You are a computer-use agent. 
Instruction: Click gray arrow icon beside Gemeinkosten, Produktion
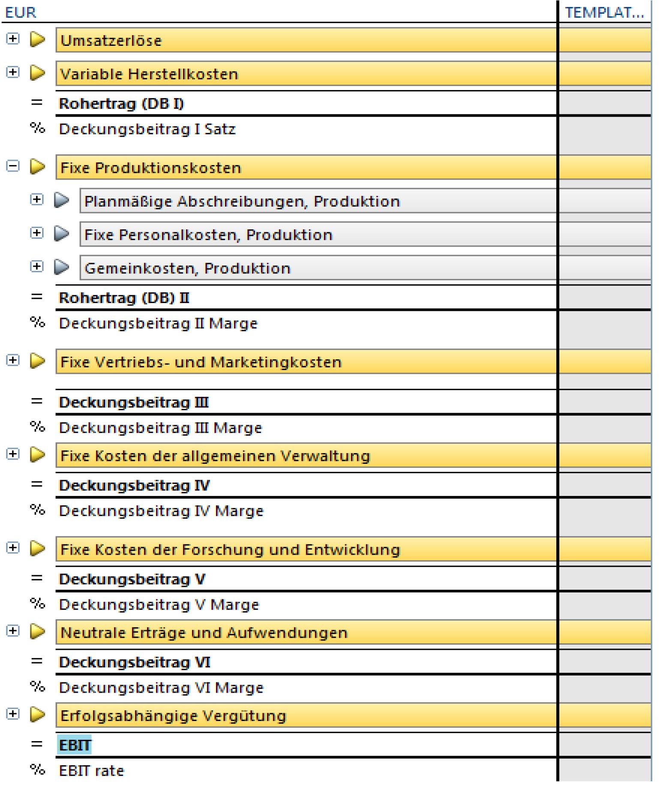tap(62, 267)
